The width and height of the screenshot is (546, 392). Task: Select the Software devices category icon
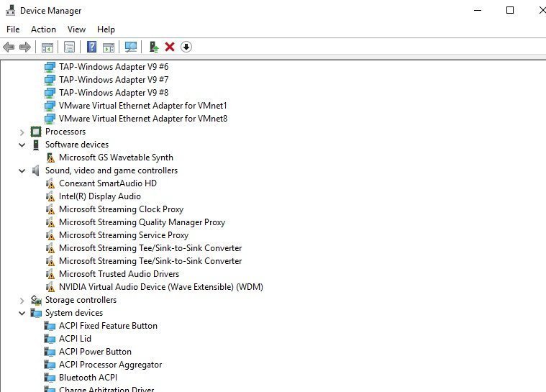(x=36, y=145)
